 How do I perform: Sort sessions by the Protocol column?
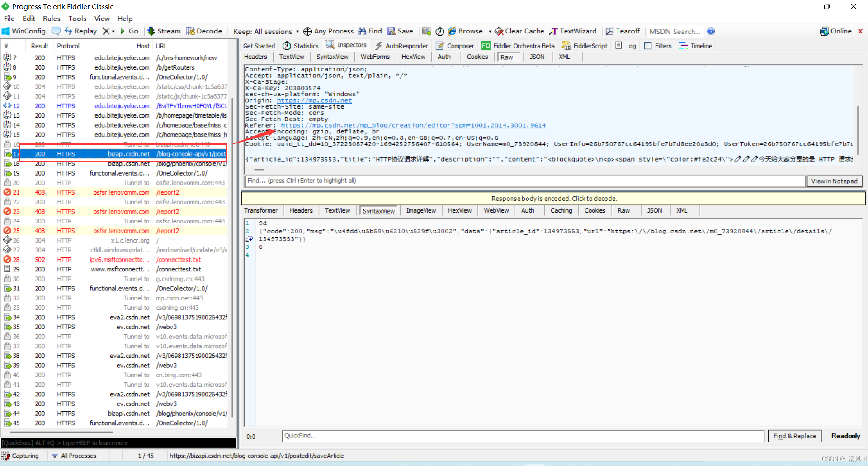68,46
